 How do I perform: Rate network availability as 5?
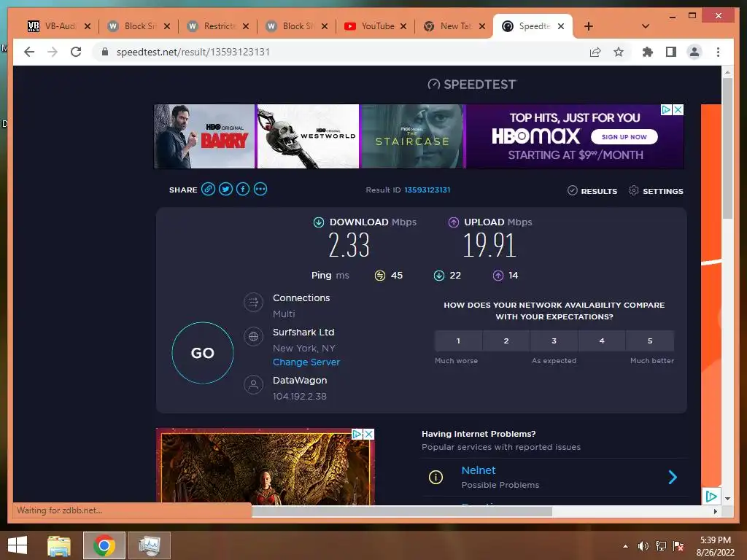click(650, 341)
